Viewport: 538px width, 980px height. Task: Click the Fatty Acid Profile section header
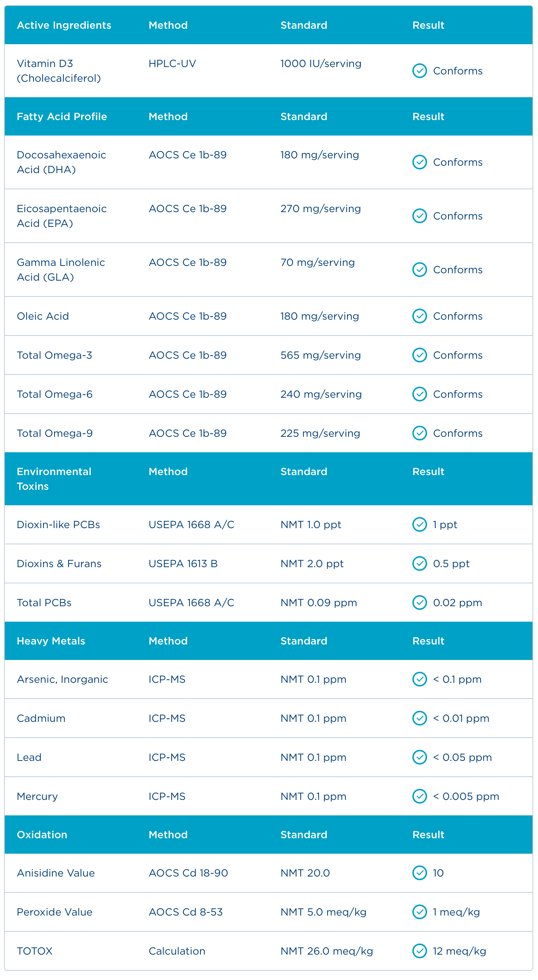(x=62, y=116)
